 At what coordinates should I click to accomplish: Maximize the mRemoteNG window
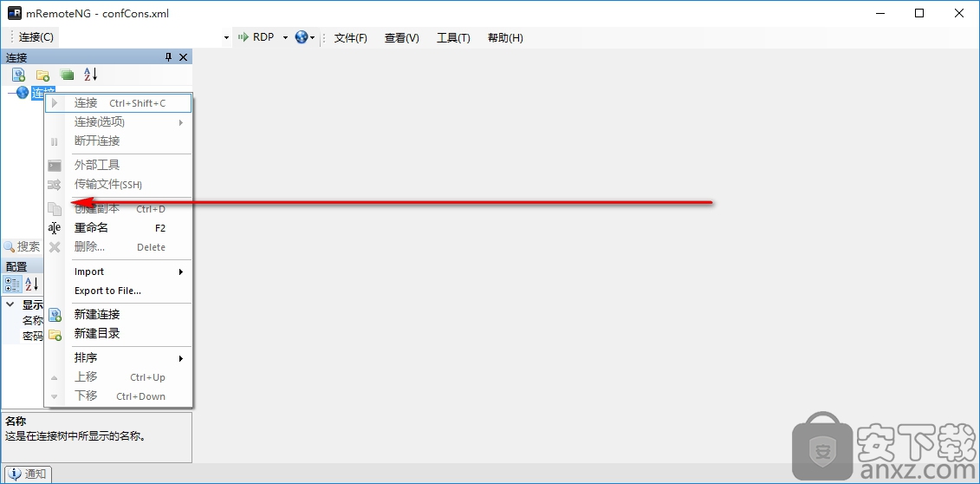(x=919, y=13)
